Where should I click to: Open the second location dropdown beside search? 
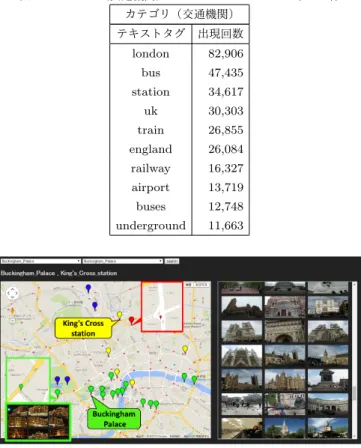[x=123, y=261]
